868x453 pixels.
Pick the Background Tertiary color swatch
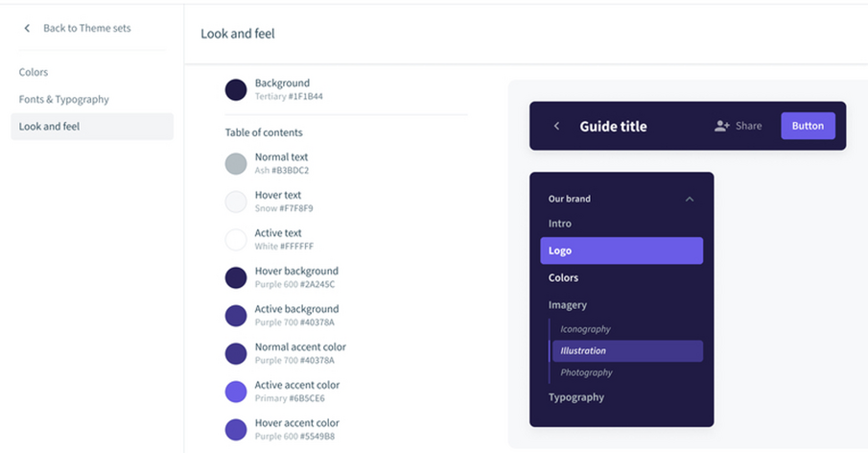pyautogui.click(x=236, y=89)
